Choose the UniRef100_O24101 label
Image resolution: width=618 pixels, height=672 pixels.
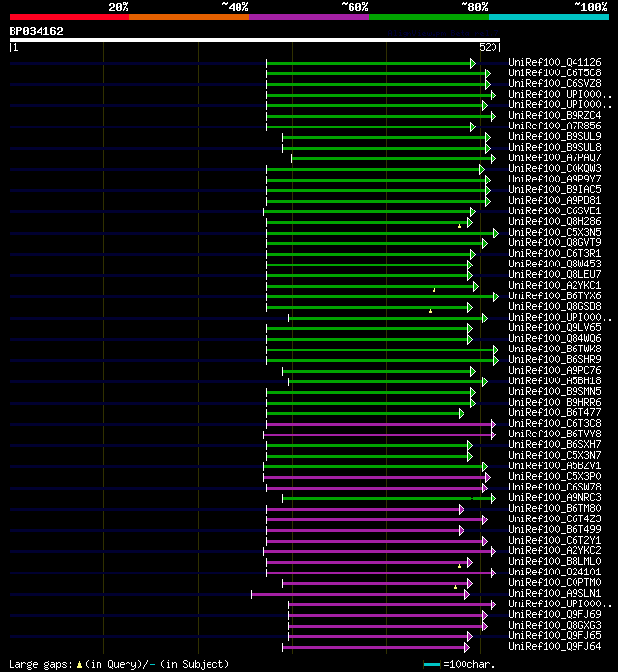point(554,573)
